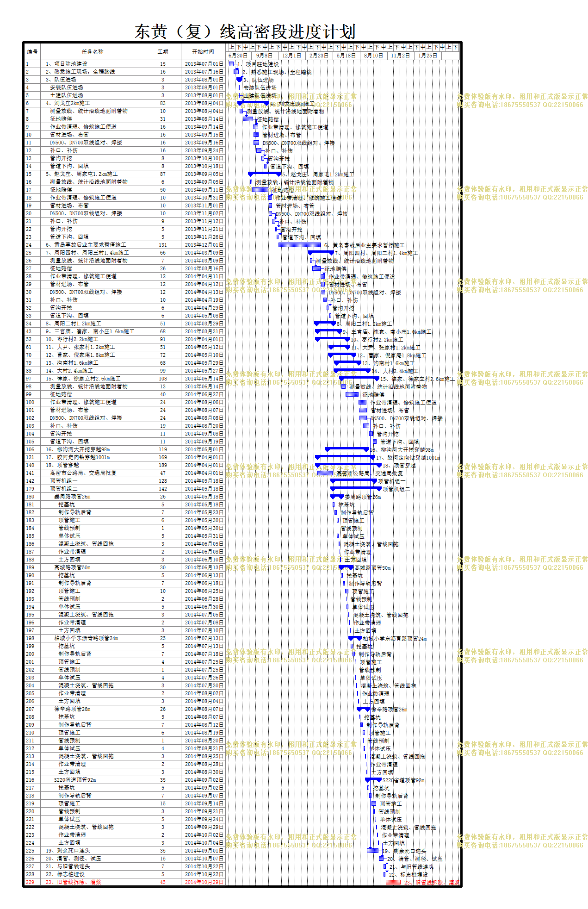Click the 11月2日 timeline date header
The image size is (588, 909).
pos(400,56)
